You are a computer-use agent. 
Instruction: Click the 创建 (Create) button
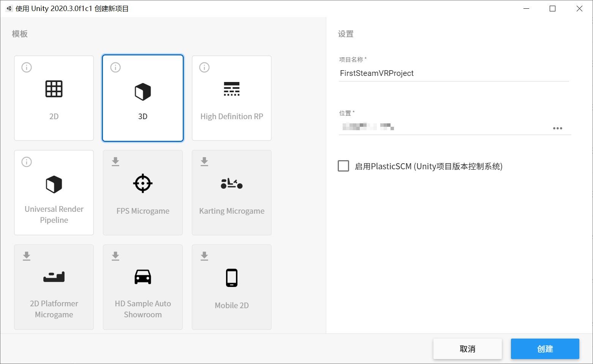[x=545, y=349]
